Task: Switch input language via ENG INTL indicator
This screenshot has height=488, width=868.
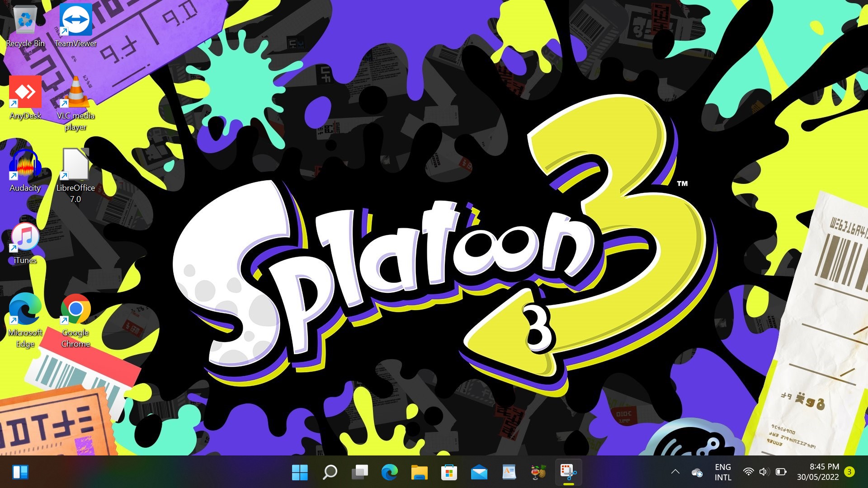Action: point(722,471)
